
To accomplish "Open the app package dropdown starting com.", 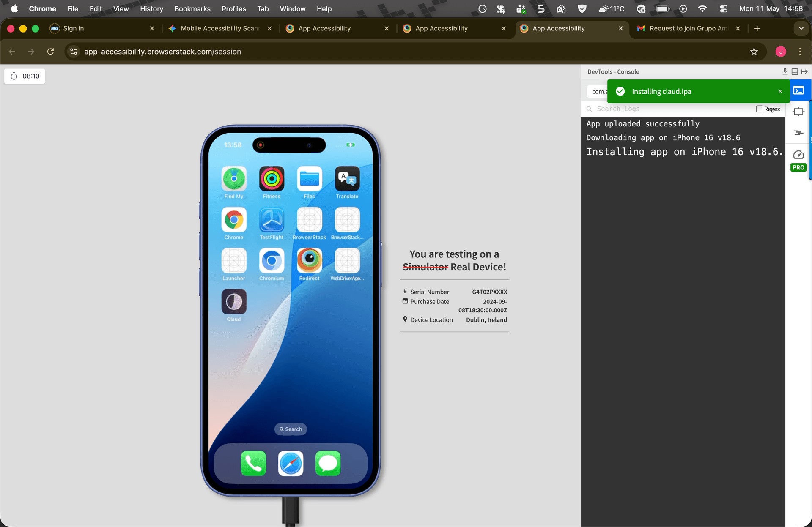I will pyautogui.click(x=597, y=91).
